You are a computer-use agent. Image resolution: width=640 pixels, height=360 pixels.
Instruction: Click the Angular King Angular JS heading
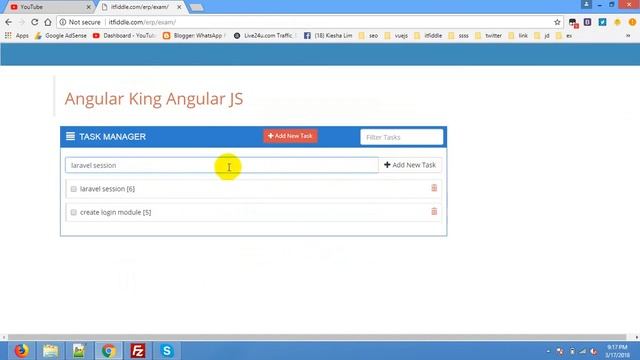pyautogui.click(x=153, y=99)
